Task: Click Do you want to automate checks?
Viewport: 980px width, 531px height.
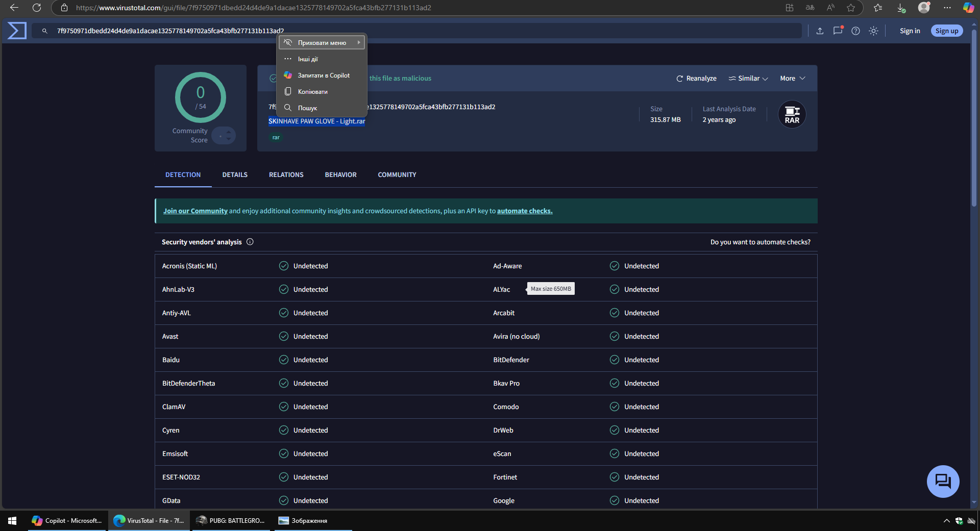Action: 761,242
